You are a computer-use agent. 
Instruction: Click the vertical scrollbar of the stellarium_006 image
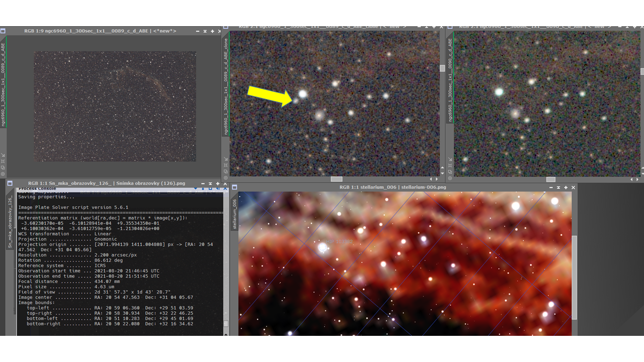point(575,277)
